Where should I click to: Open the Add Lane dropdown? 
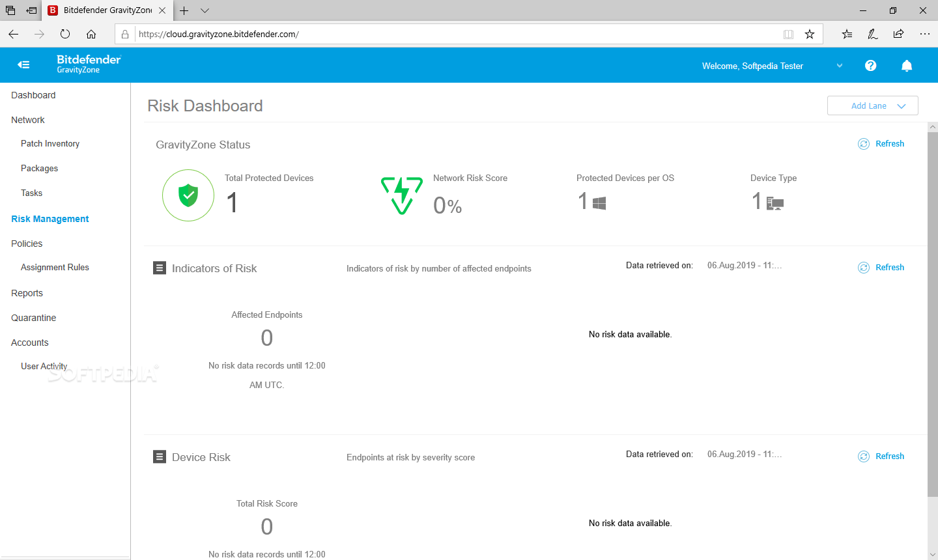(x=873, y=105)
